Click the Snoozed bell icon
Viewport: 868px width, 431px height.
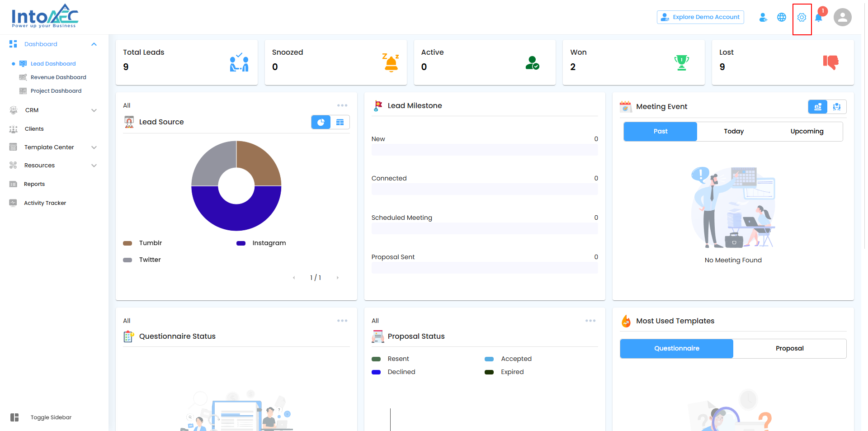coord(391,62)
